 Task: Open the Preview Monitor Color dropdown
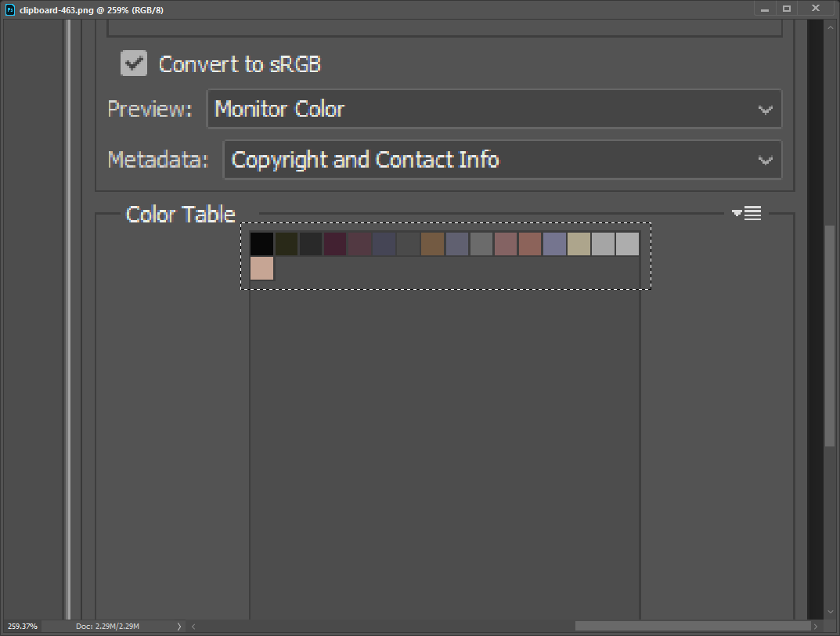(x=494, y=109)
